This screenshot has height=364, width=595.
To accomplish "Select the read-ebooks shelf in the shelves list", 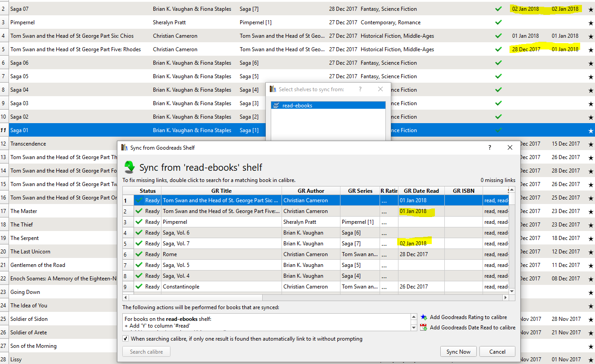I will tap(328, 106).
